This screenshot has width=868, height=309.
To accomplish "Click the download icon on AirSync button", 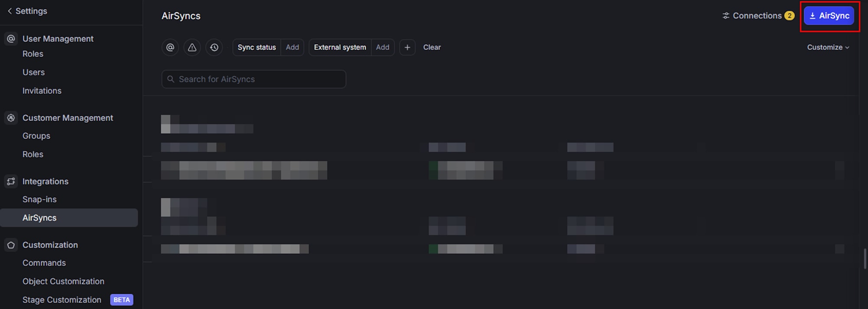I will pos(812,16).
